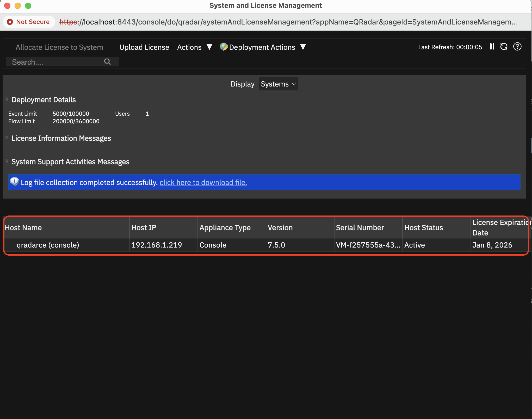Viewport: 532px width, 419px height.
Task: Click Upload License
Action: pyautogui.click(x=144, y=47)
